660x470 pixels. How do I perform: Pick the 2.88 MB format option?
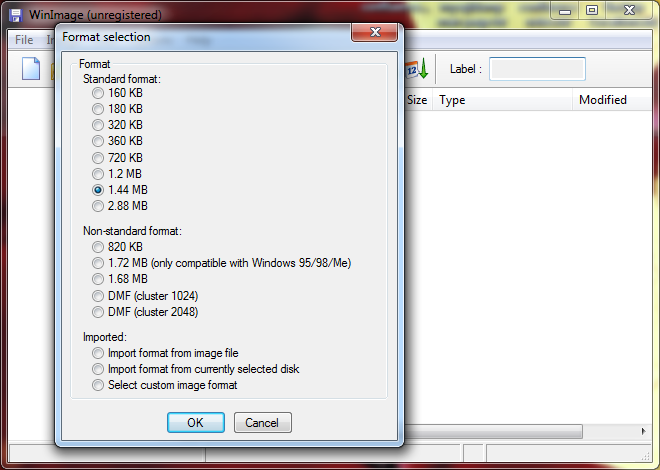[x=98, y=206]
